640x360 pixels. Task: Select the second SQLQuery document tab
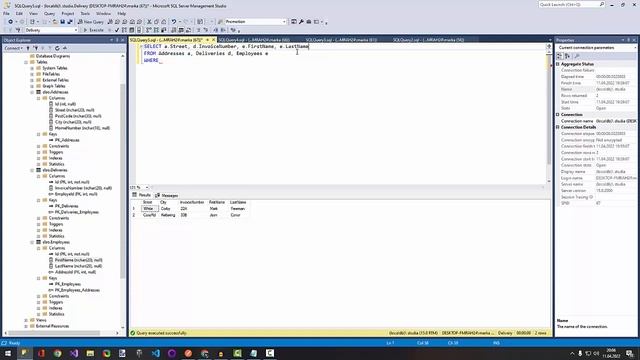point(254,40)
